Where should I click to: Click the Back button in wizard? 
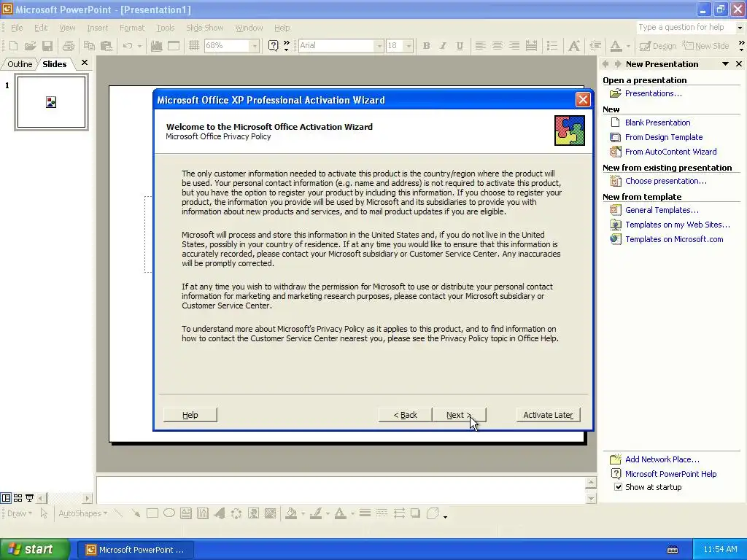pos(405,415)
